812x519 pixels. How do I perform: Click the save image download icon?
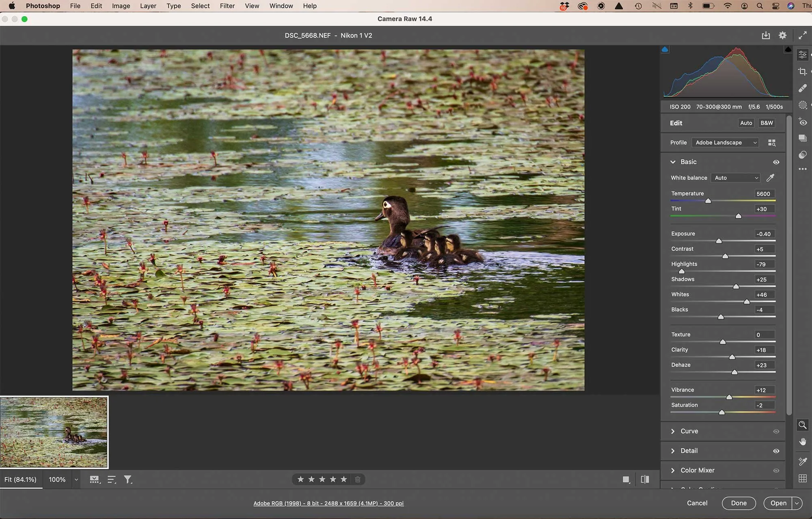click(766, 35)
